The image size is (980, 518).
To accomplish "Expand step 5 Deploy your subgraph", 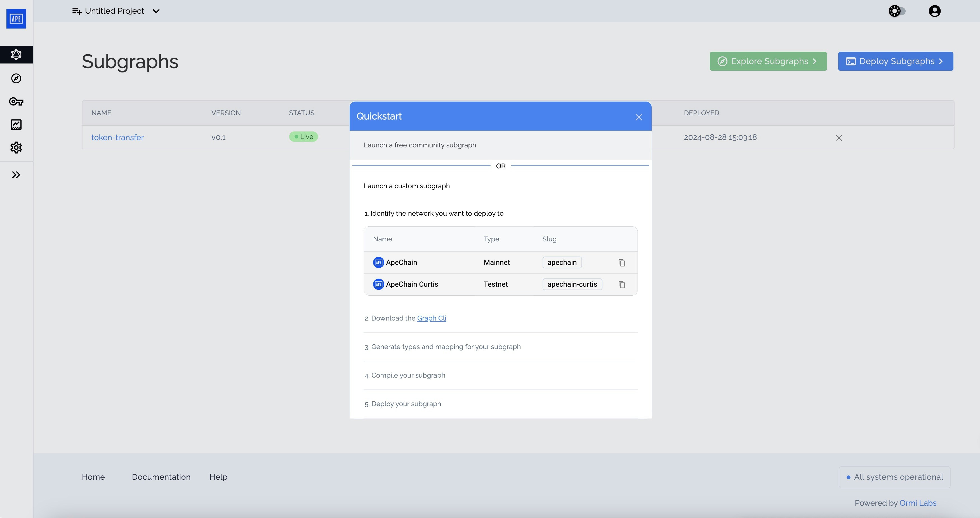I will pos(500,404).
